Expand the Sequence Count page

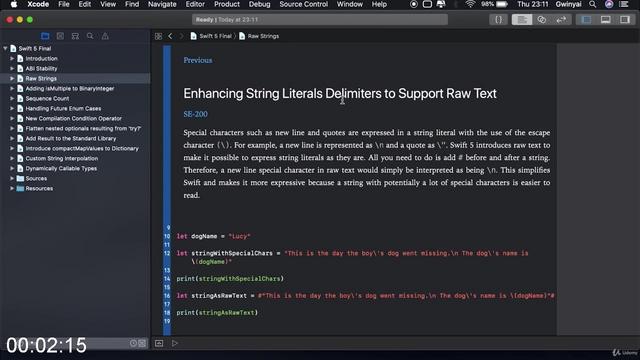(x=12, y=98)
